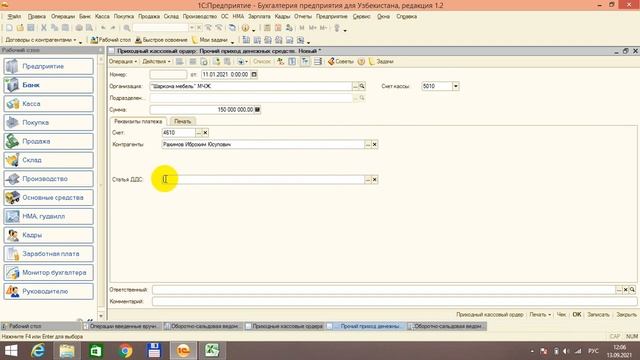Open the calculator for the Сумма field
Screen dimensions: 640x360
(x=257, y=109)
